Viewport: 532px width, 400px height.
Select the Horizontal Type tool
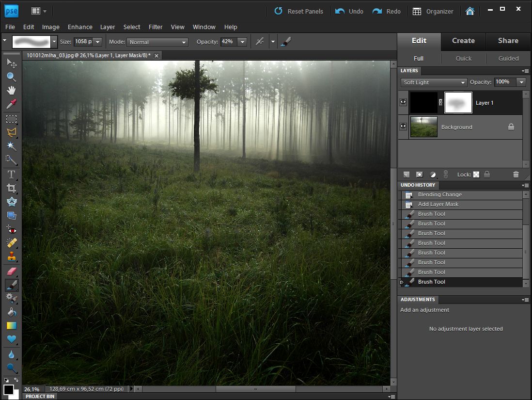click(x=11, y=174)
